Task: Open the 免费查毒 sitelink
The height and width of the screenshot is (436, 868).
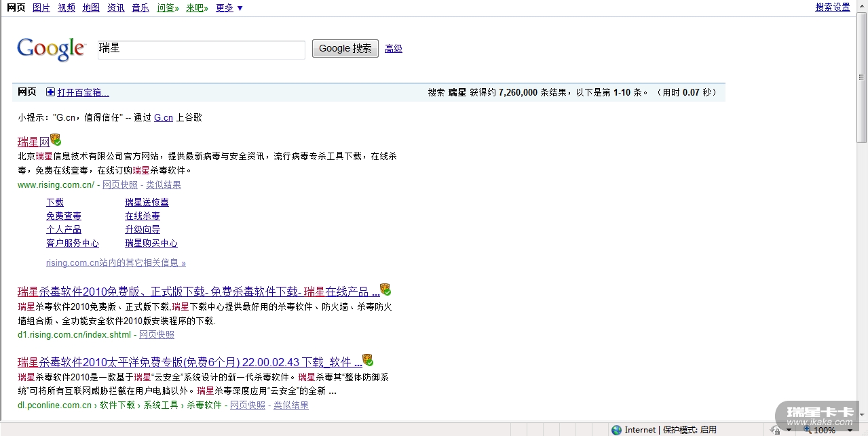Action: 64,216
